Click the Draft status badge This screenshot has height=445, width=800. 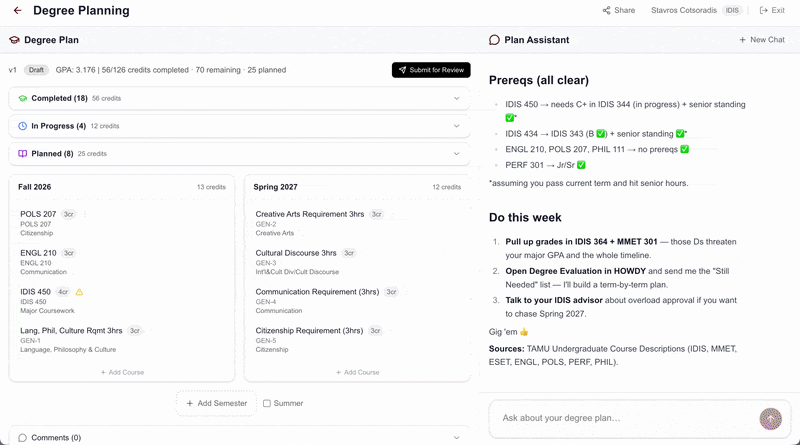pos(36,70)
